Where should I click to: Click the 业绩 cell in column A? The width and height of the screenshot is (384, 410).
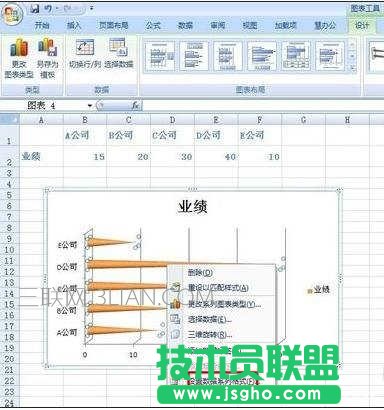[41, 156]
